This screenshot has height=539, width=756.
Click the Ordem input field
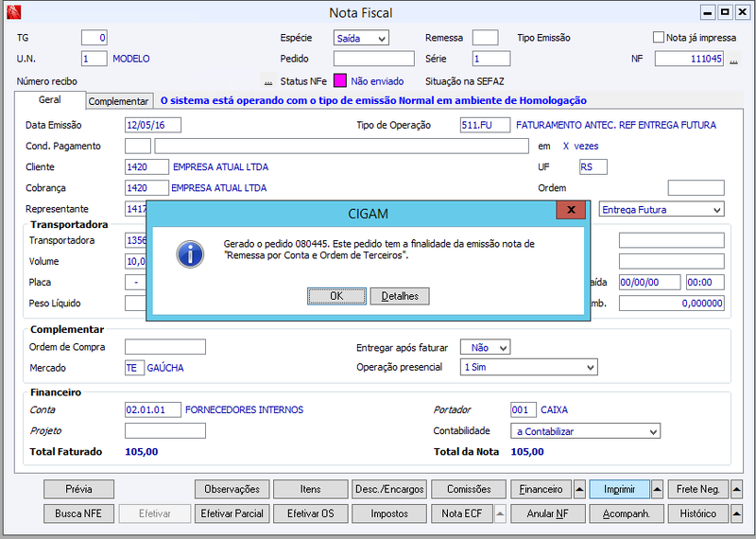[696, 188]
